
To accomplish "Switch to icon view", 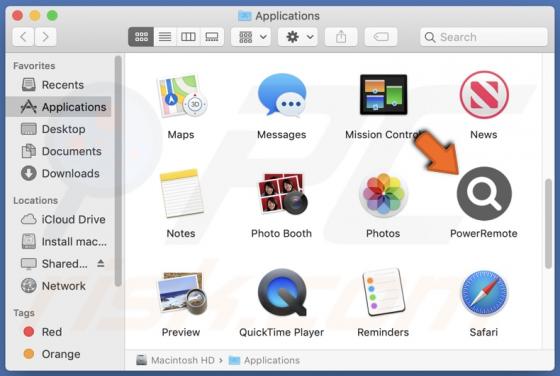I will pos(141,37).
